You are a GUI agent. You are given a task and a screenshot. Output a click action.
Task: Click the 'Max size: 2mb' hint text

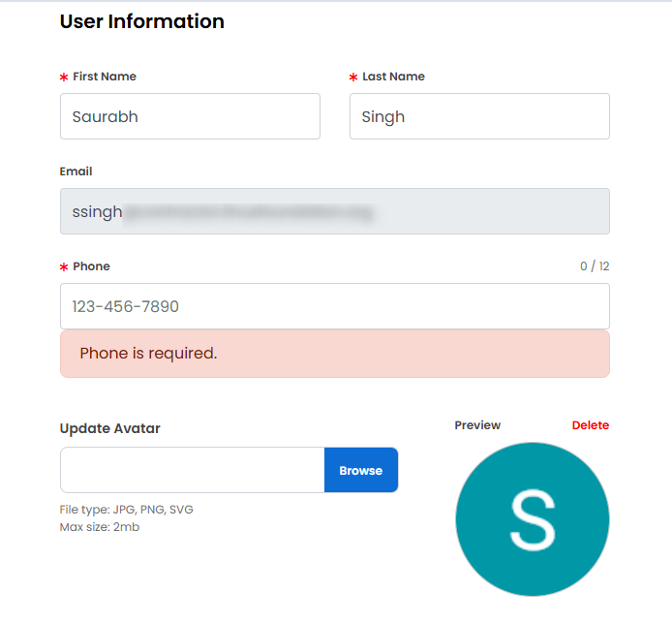[x=100, y=527]
